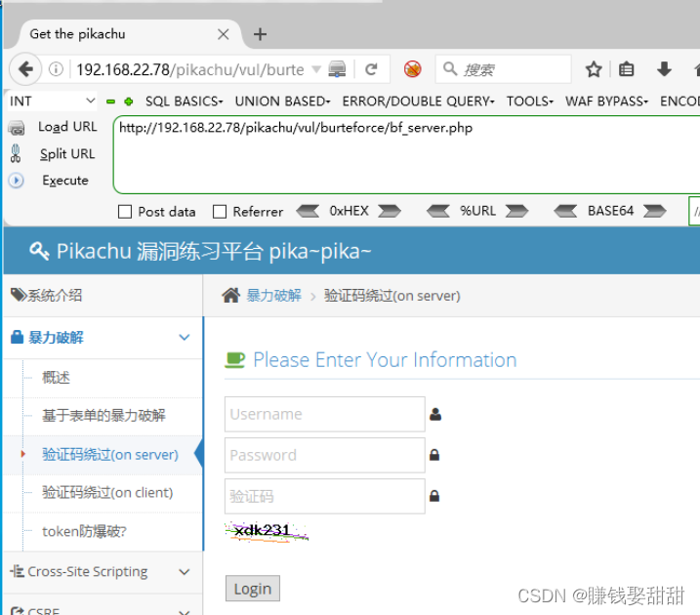700x615 pixels.
Task: Refresh the xdk231 captcha image
Action: click(267, 532)
